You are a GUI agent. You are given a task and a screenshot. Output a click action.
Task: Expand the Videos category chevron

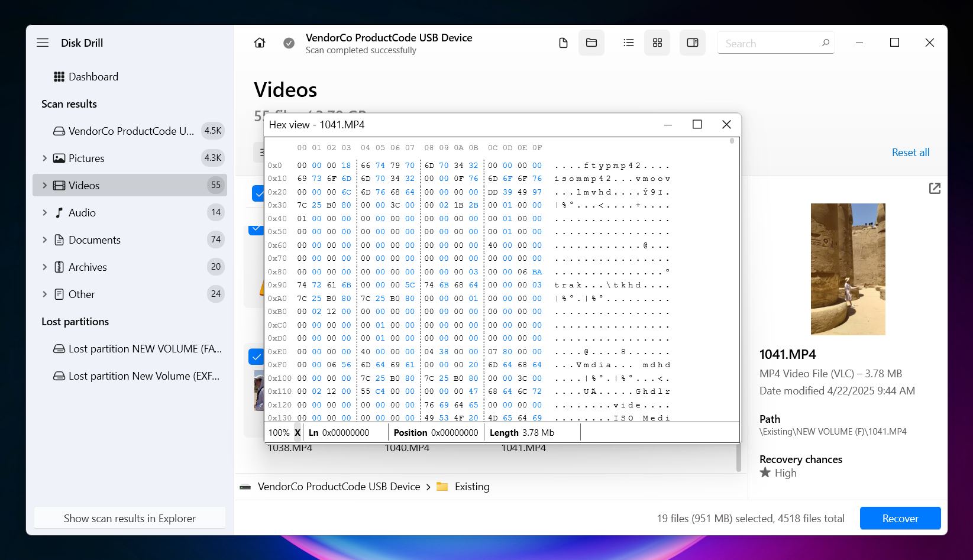(44, 186)
